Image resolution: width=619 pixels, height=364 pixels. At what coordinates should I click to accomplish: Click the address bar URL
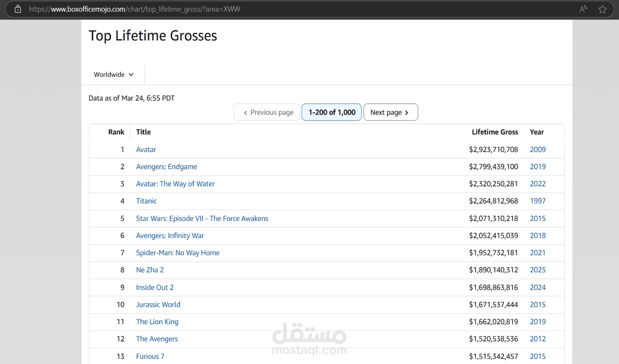pyautogui.click(x=134, y=9)
